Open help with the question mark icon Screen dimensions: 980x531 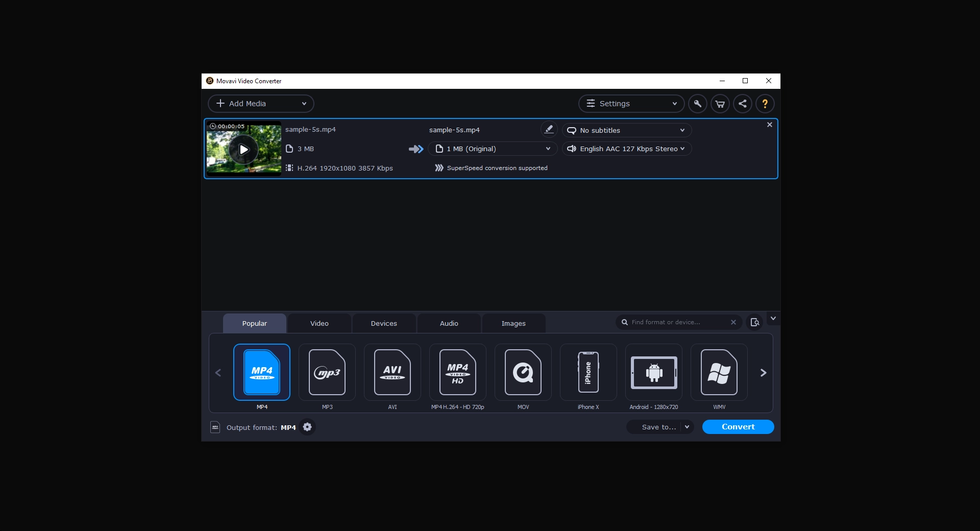[765, 104]
